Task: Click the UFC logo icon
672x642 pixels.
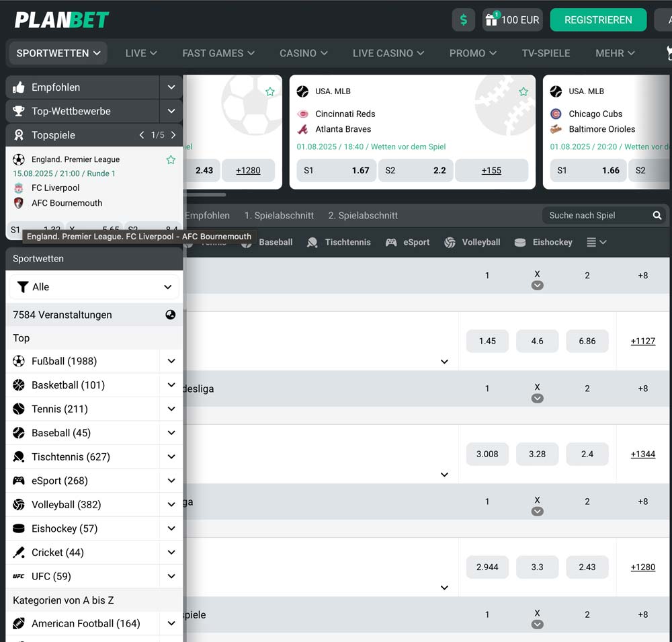Action: coord(18,576)
